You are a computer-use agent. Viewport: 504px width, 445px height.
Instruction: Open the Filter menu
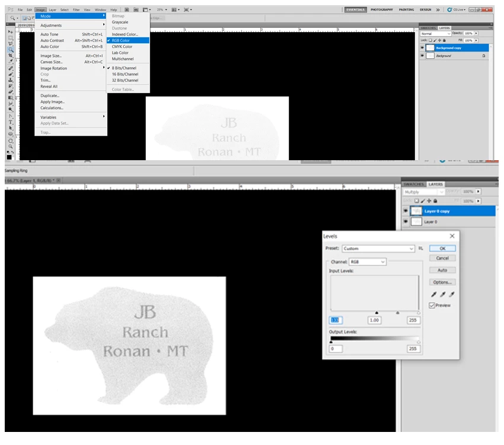76,9
